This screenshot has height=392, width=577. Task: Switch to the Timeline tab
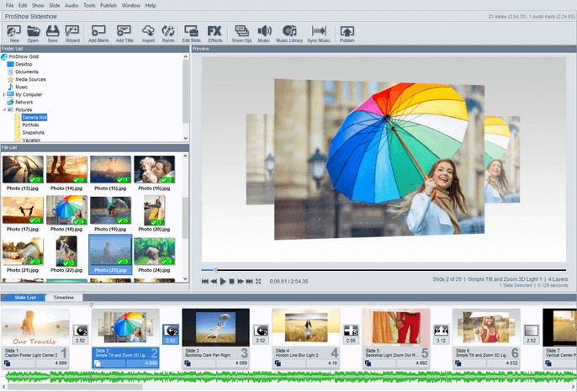click(64, 298)
